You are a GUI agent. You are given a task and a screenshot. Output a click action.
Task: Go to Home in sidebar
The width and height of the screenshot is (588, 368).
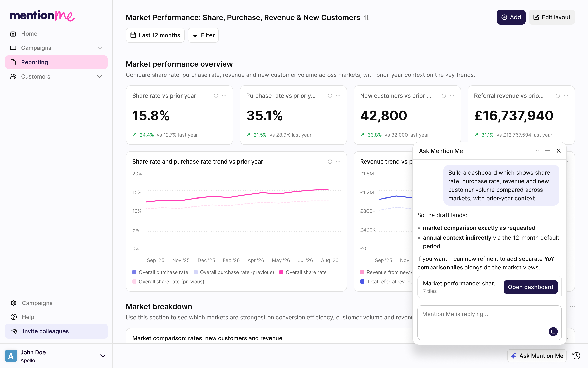point(56,34)
